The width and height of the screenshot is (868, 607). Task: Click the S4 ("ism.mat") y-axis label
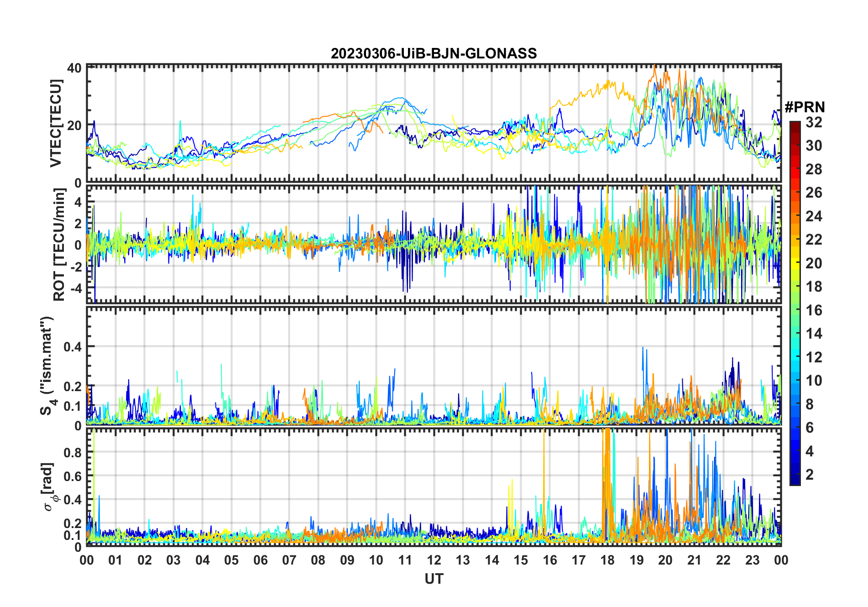(47, 366)
